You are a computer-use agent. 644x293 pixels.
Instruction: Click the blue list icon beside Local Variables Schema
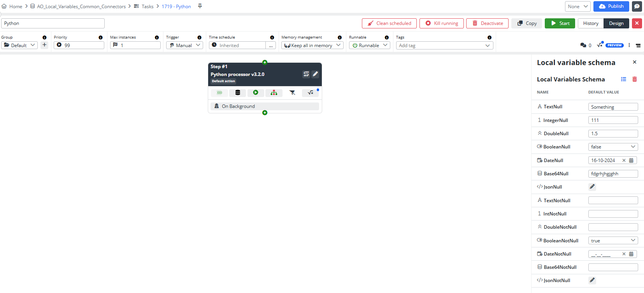coord(623,79)
